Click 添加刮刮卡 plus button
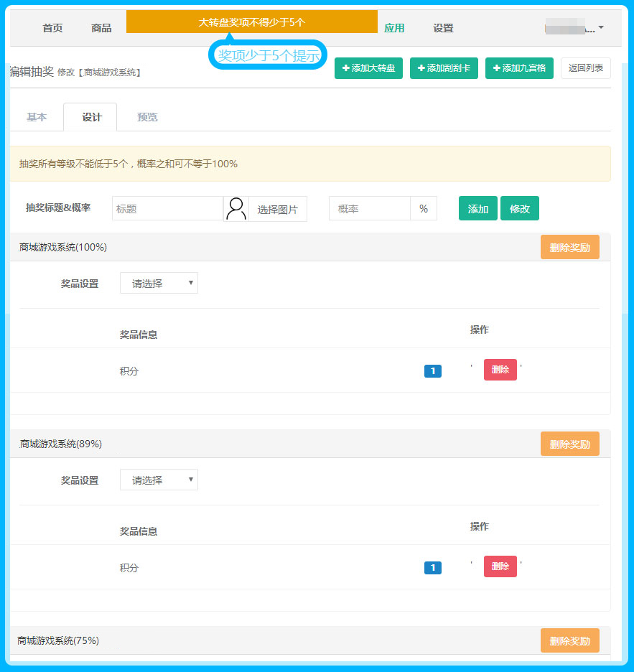 pyautogui.click(x=444, y=68)
